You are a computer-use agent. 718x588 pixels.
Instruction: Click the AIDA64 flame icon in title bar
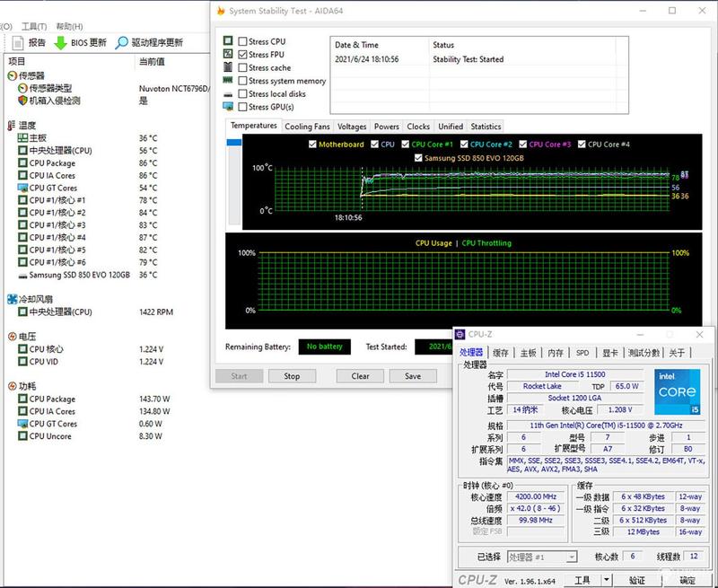click(x=221, y=11)
